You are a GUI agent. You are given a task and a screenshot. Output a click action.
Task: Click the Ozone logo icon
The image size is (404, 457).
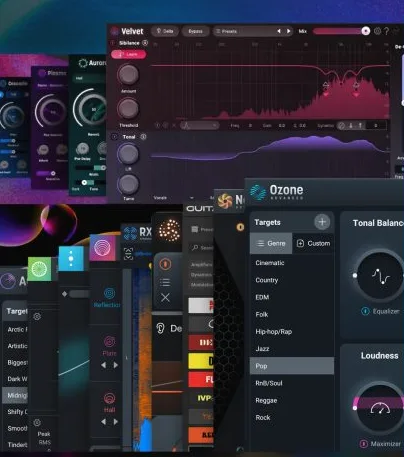[x=258, y=192]
